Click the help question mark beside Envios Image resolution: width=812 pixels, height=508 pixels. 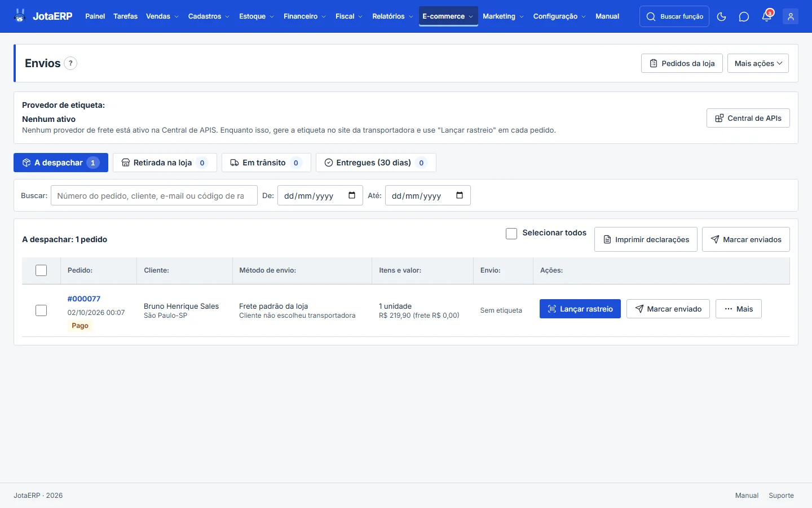[70, 63]
